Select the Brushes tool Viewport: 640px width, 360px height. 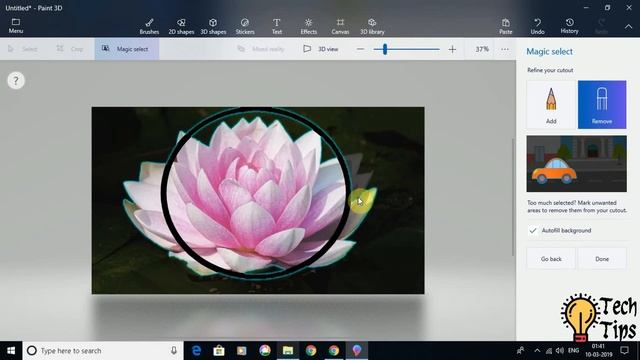[x=149, y=26]
